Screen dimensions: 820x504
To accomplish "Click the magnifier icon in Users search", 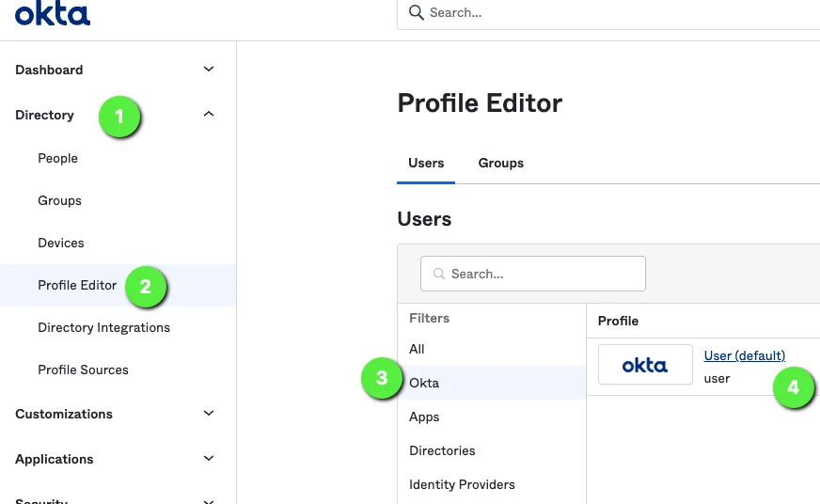I will [439, 274].
